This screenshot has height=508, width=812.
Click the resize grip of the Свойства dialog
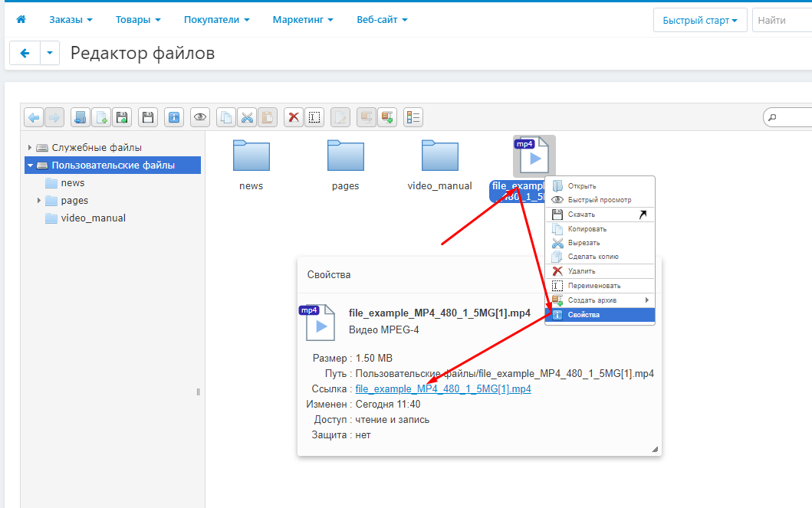(655, 450)
